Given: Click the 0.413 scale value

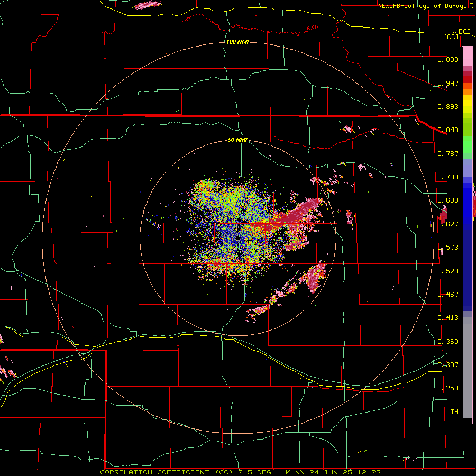Looking at the screenshot, I should point(448,318).
